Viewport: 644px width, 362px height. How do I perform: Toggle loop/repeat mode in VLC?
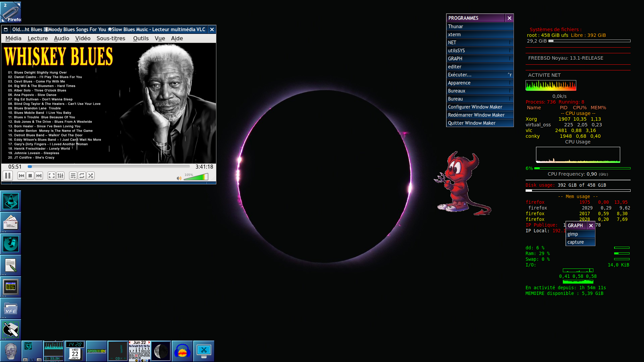(x=82, y=176)
